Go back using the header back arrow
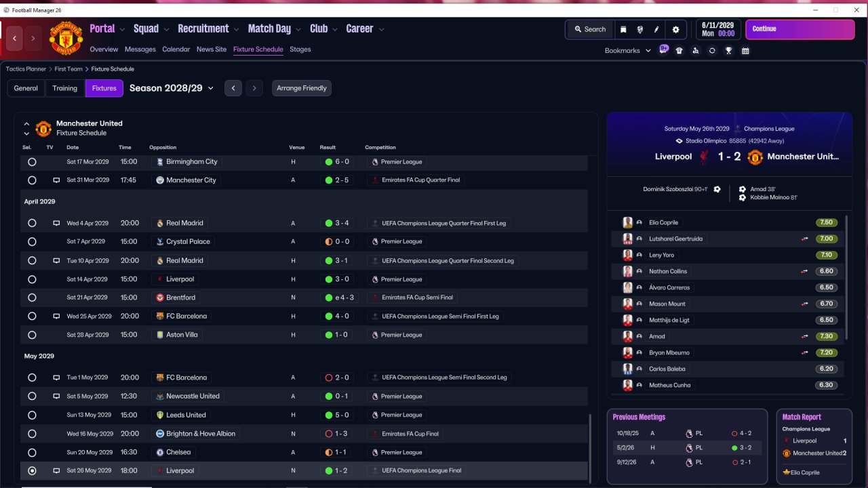The width and height of the screenshot is (868, 488). click(x=15, y=39)
